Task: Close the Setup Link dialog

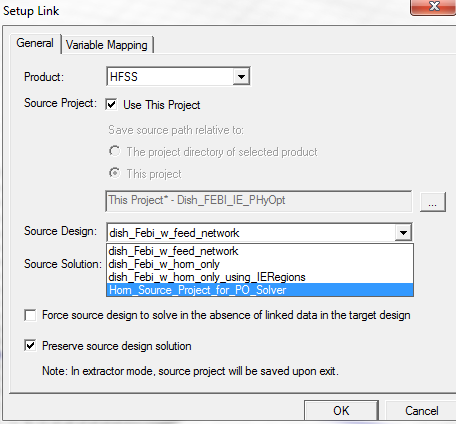Action: 434,6
